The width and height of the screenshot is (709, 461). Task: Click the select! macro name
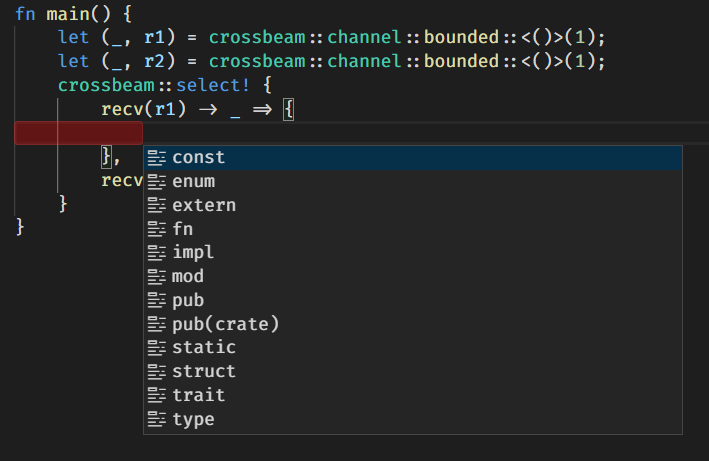[213, 85]
